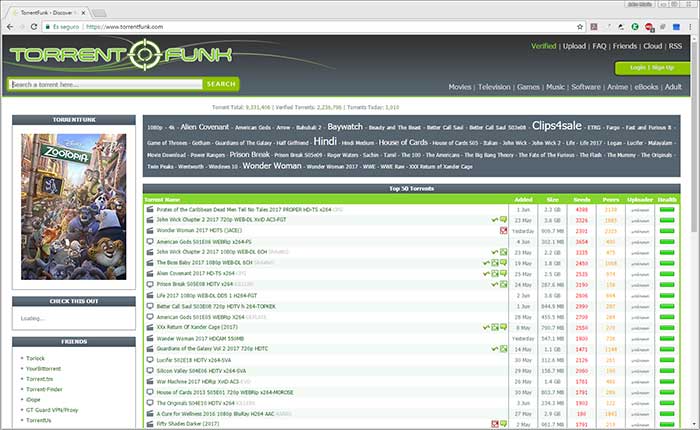Open Torrent-Finder in Friends list

point(44,389)
